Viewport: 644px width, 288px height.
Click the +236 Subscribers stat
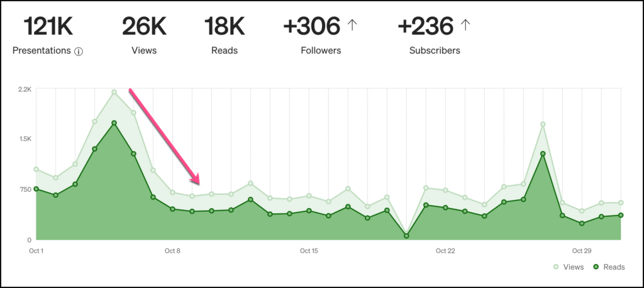(426, 26)
